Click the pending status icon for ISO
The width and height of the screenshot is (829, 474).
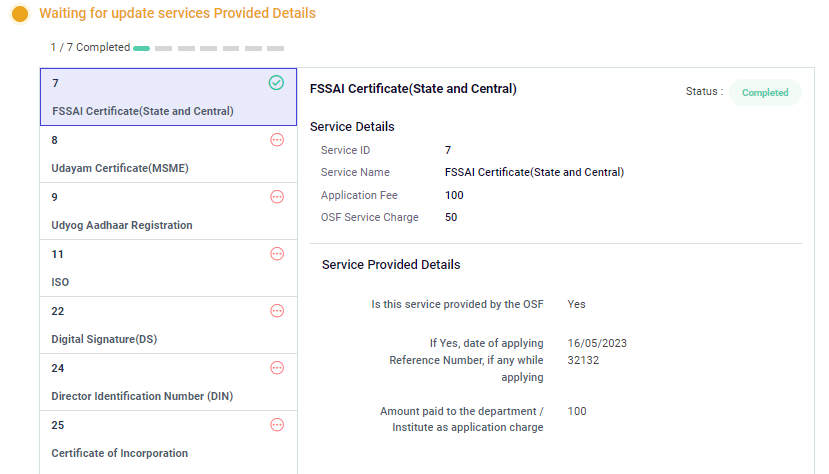[277, 254]
